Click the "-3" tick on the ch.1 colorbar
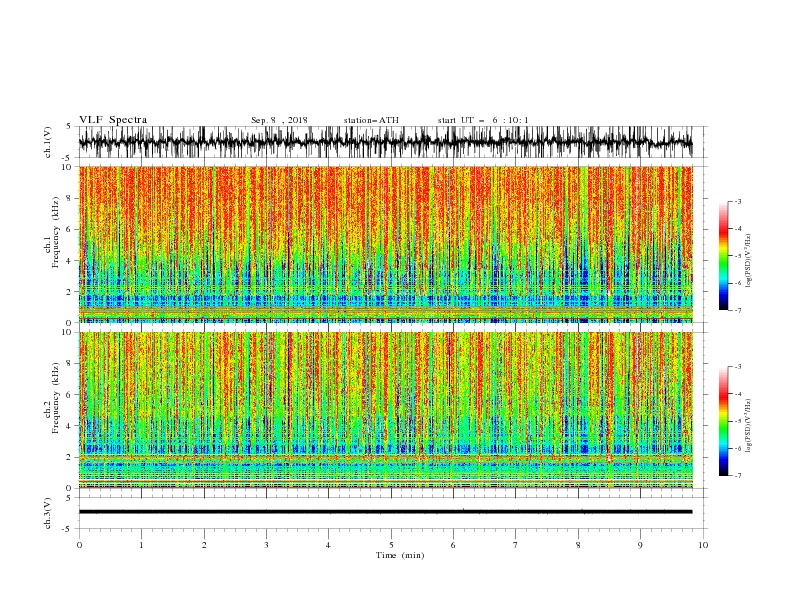 click(x=737, y=201)
